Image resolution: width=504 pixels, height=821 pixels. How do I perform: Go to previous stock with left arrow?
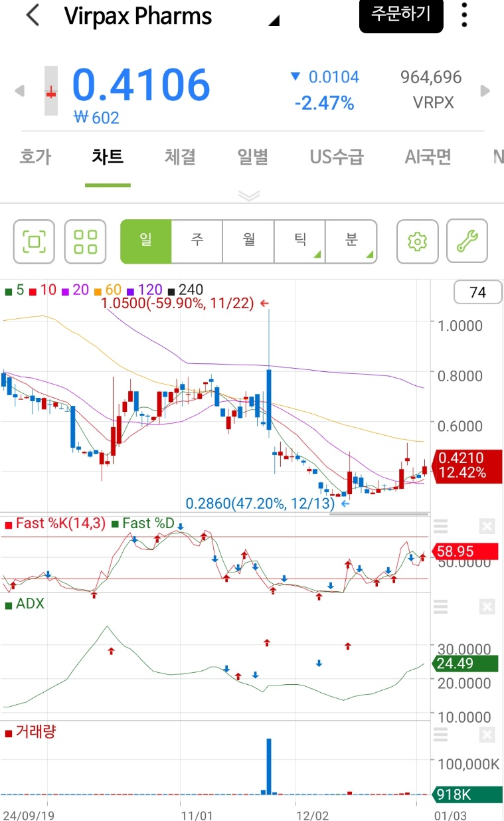[x=19, y=91]
